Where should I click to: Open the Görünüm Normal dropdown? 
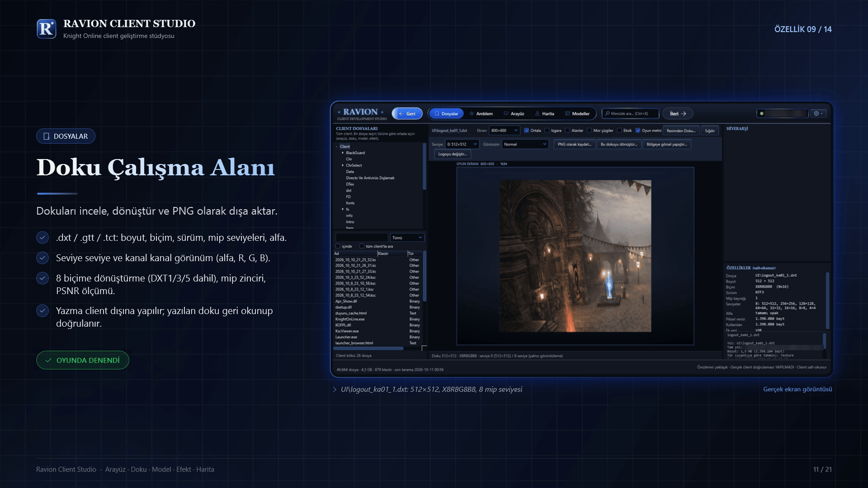click(525, 144)
